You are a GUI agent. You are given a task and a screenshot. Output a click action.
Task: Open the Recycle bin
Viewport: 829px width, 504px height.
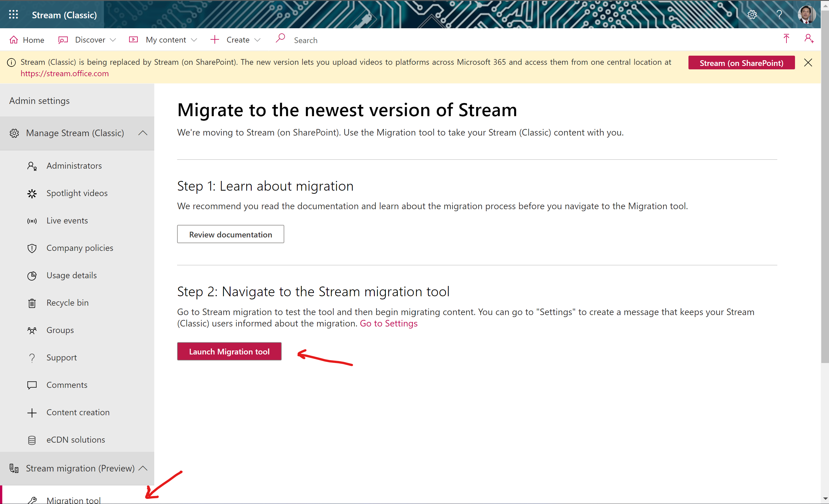(x=32, y=303)
